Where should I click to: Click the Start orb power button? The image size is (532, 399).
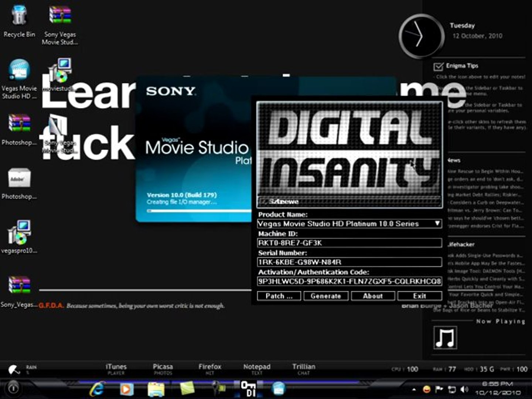(x=13, y=388)
